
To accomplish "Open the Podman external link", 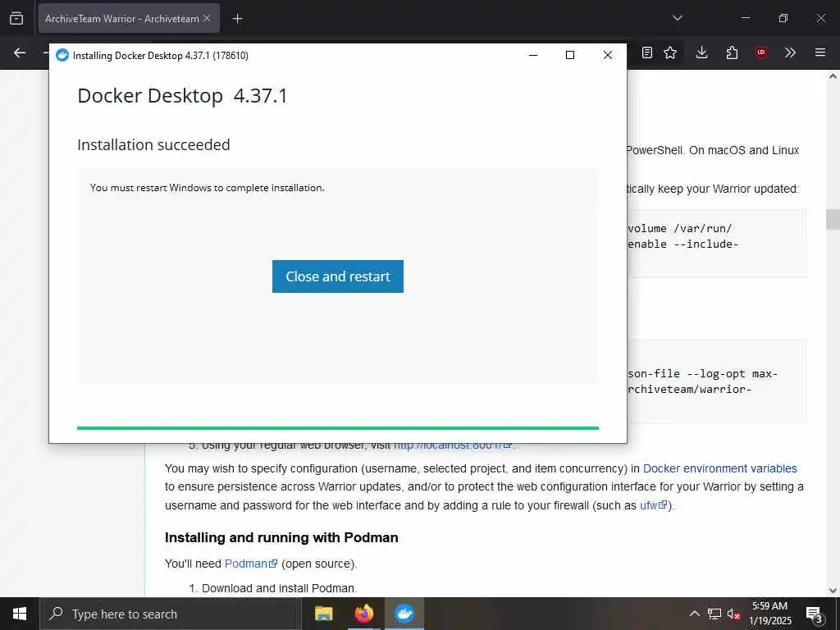I will click(251, 564).
